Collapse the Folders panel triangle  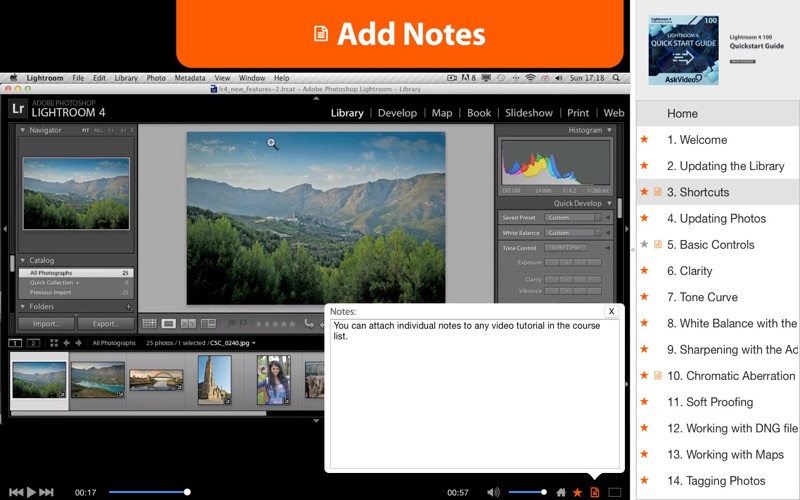coord(22,307)
